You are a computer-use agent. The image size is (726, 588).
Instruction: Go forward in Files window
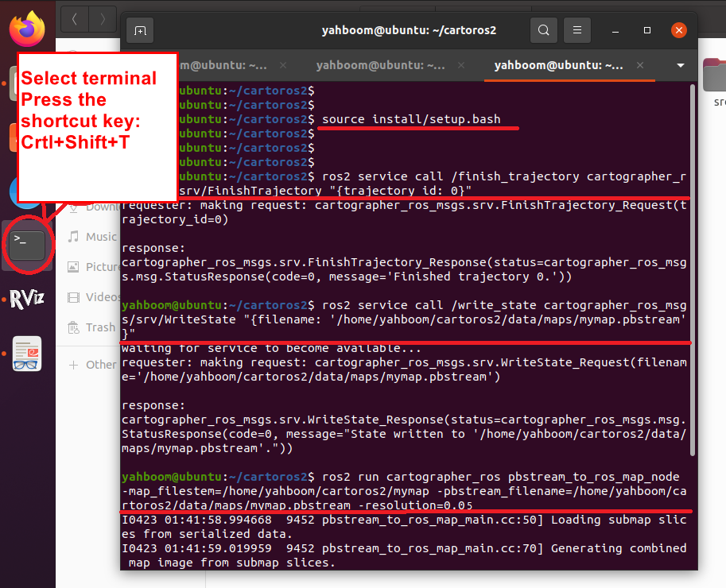pyautogui.click(x=103, y=19)
